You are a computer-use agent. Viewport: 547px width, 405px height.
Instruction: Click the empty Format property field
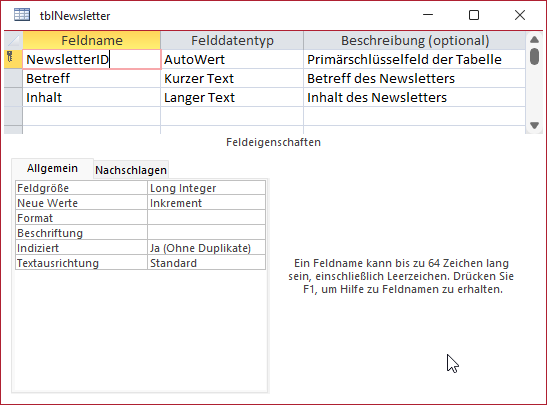[x=207, y=218]
